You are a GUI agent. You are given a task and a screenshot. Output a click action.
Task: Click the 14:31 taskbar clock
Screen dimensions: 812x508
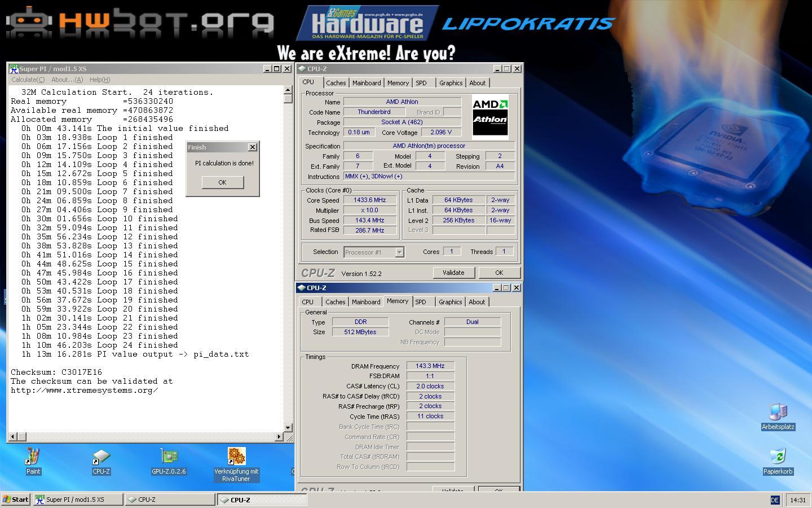pyautogui.click(x=798, y=500)
